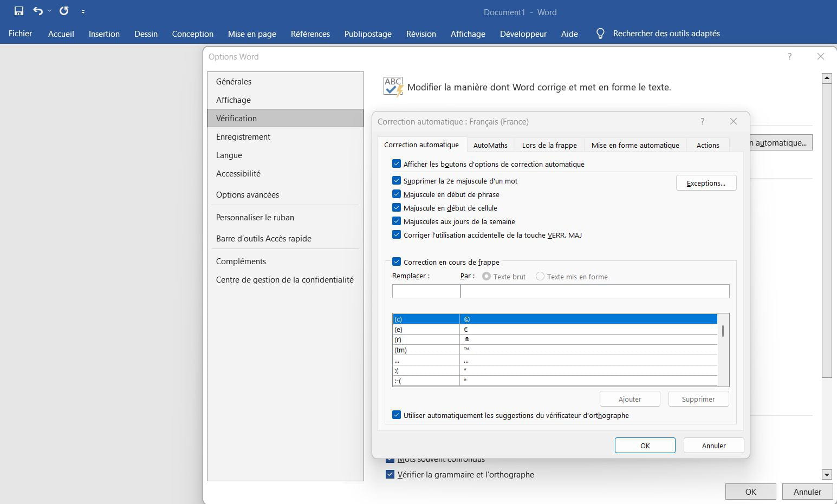
Task: Click the lightbulb search tools icon
Action: [x=600, y=34]
